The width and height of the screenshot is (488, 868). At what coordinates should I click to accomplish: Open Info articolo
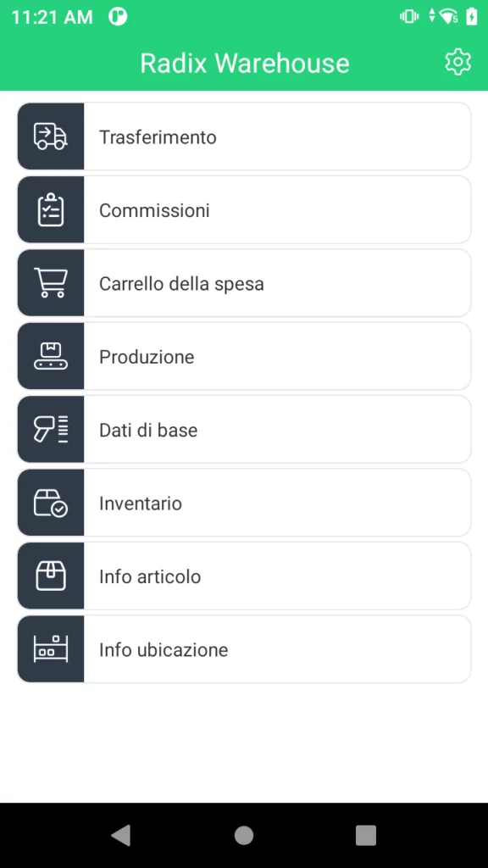point(244,576)
